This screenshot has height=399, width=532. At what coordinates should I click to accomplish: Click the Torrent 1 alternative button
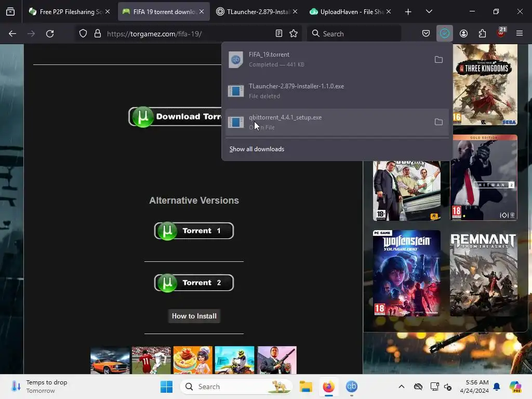194,231
